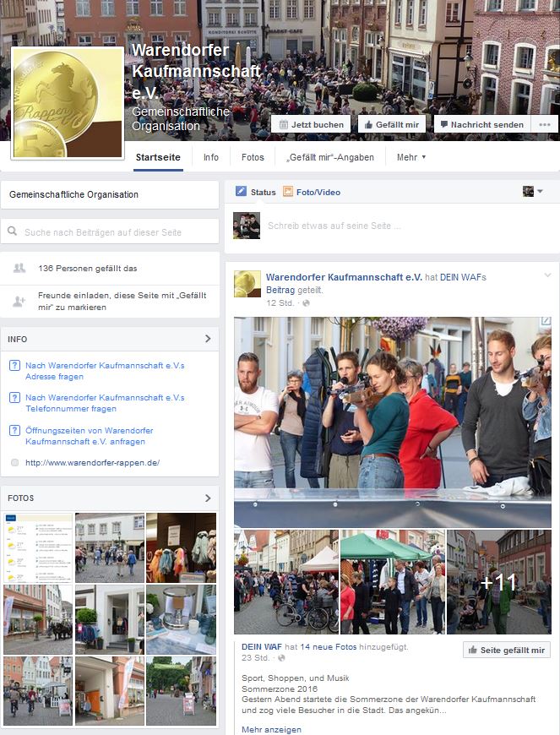Click the gold coin profile picture

pos(68,103)
